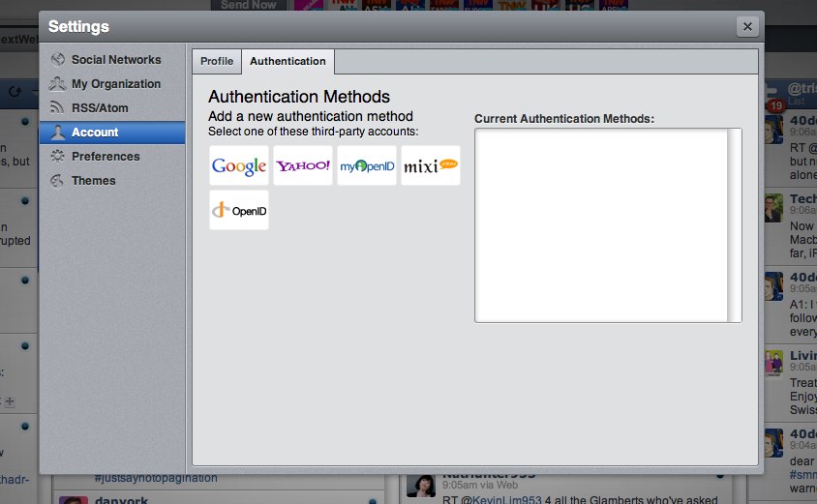Click the Preferences gear icon
This screenshot has height=504, width=817.
pos(57,156)
